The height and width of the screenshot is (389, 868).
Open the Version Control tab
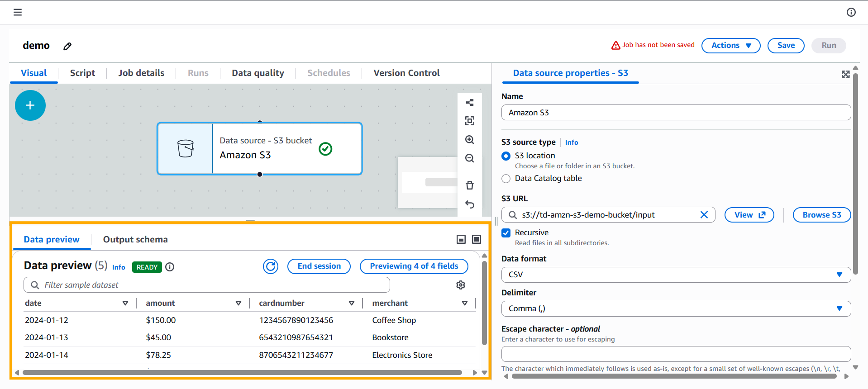406,73
